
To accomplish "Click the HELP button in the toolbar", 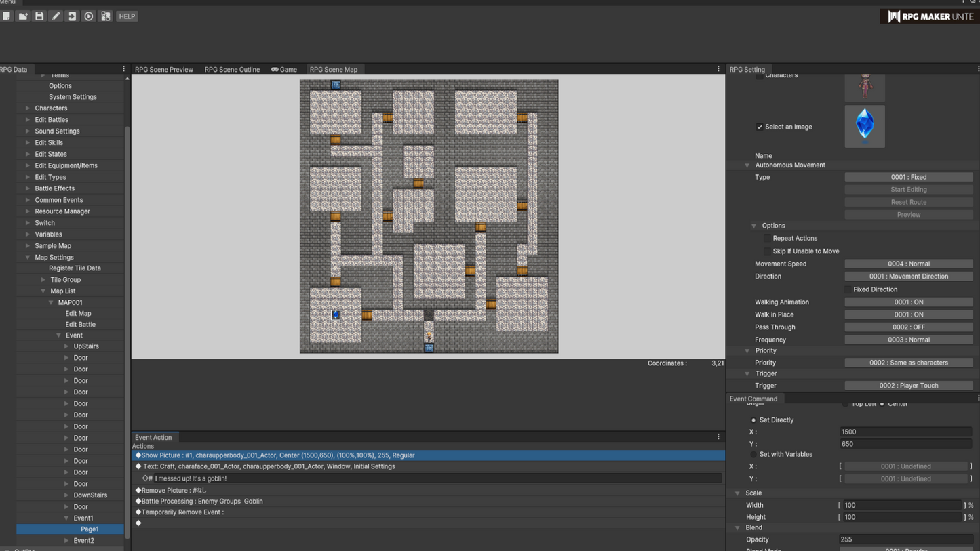I will pos(126,16).
